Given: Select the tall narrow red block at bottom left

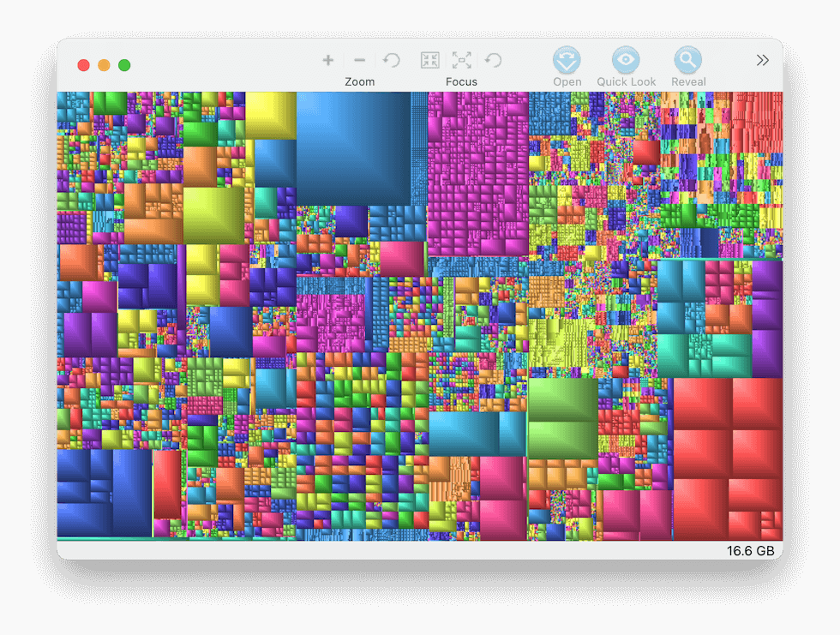Looking at the screenshot, I should point(167,484).
